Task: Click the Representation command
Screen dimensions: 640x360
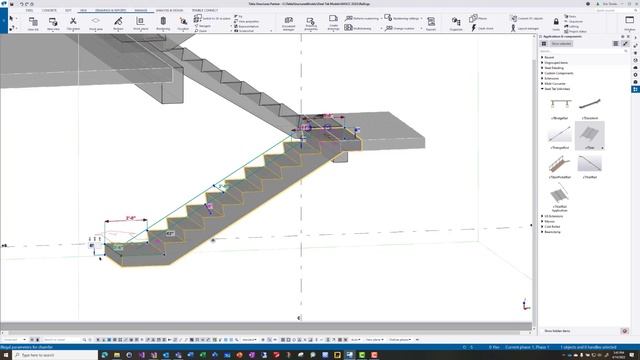Action: coord(247,26)
